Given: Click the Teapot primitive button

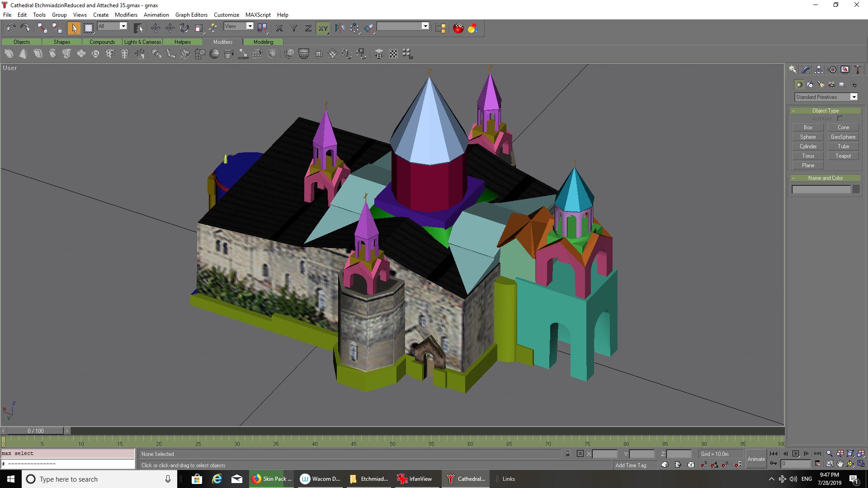Looking at the screenshot, I should click(x=843, y=156).
